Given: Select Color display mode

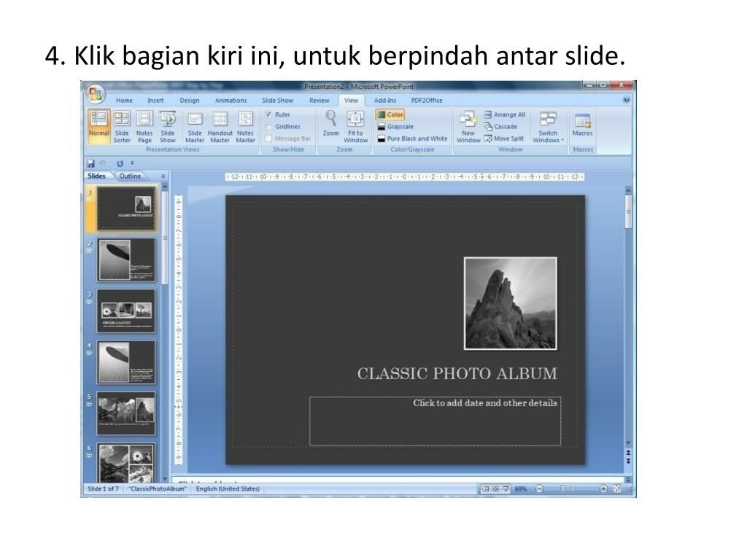Looking at the screenshot, I should pyautogui.click(x=390, y=114).
